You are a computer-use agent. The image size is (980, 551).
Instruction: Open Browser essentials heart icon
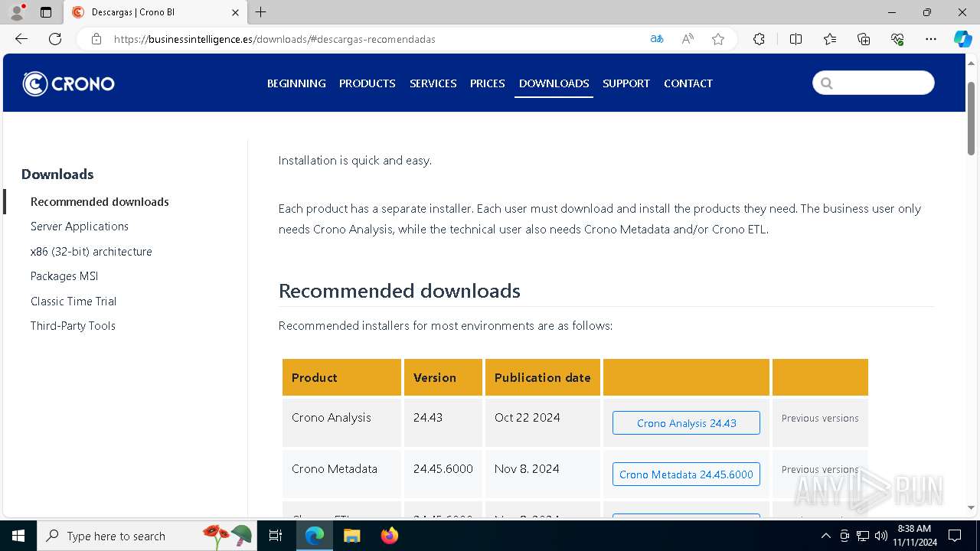pos(897,39)
